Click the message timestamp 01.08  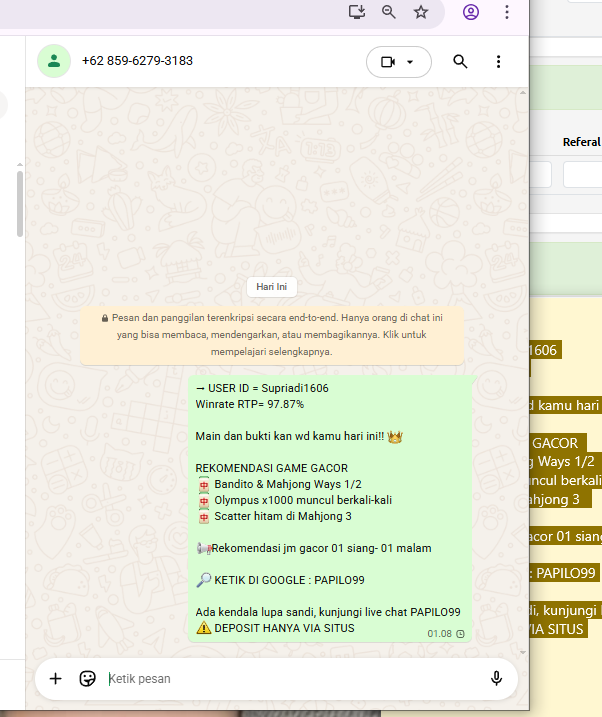coord(439,634)
